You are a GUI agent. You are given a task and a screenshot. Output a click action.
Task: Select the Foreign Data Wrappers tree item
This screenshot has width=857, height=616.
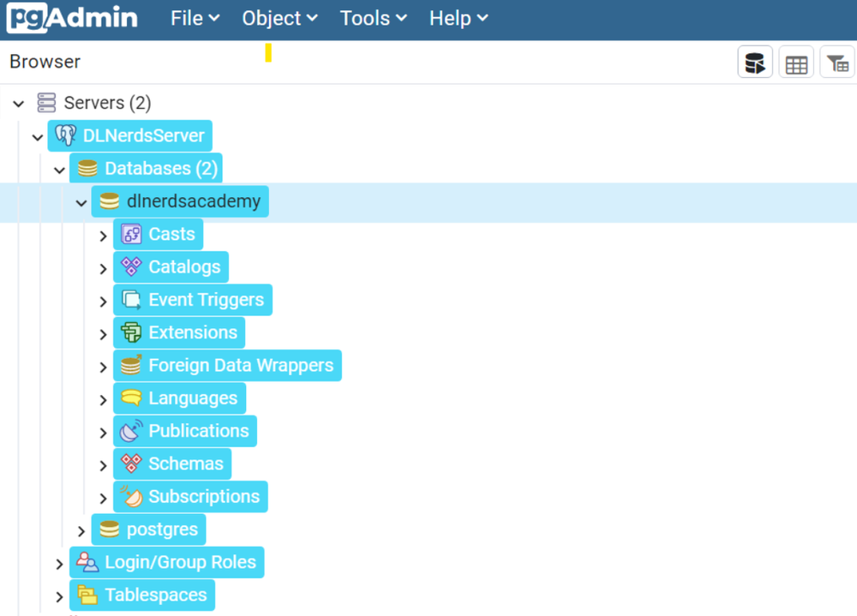227,365
